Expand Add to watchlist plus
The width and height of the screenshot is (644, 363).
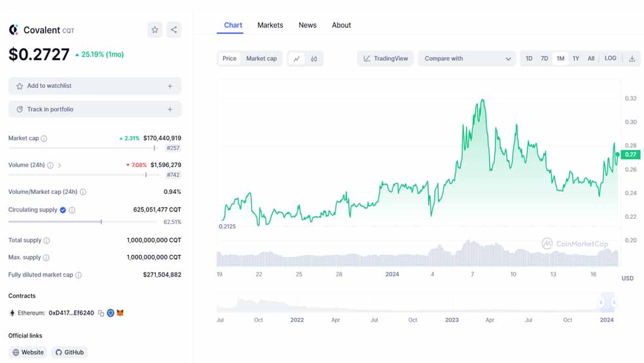click(170, 86)
